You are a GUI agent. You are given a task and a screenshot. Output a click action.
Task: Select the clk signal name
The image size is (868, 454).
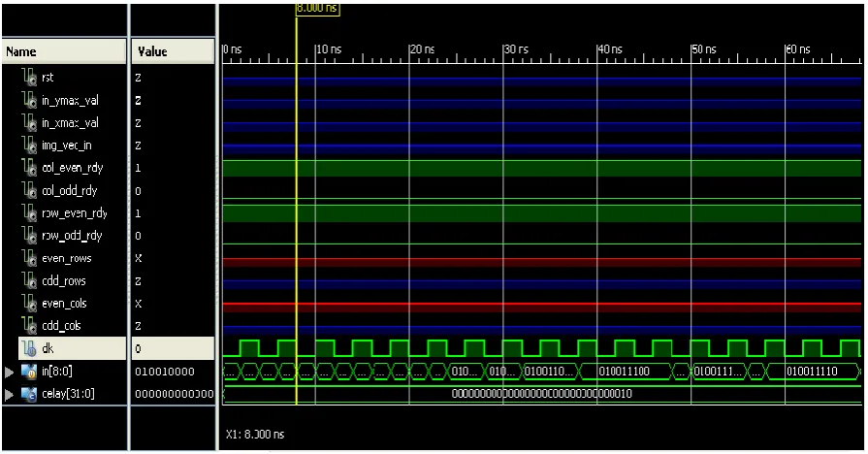pyautogui.click(x=48, y=349)
